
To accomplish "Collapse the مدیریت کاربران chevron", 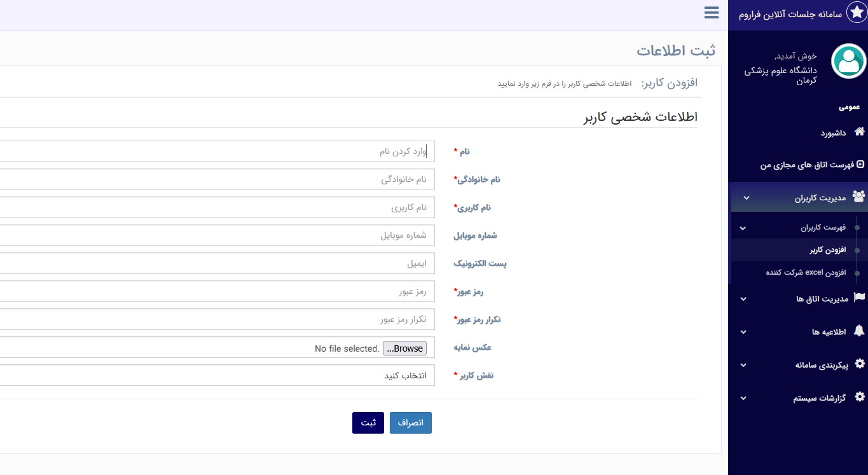I will [x=747, y=198].
